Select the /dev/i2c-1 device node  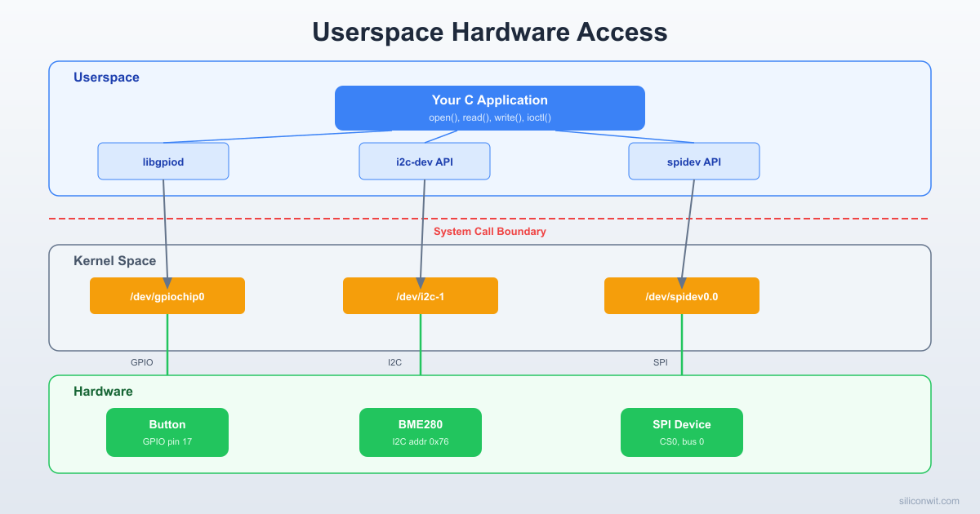pyautogui.click(x=420, y=295)
